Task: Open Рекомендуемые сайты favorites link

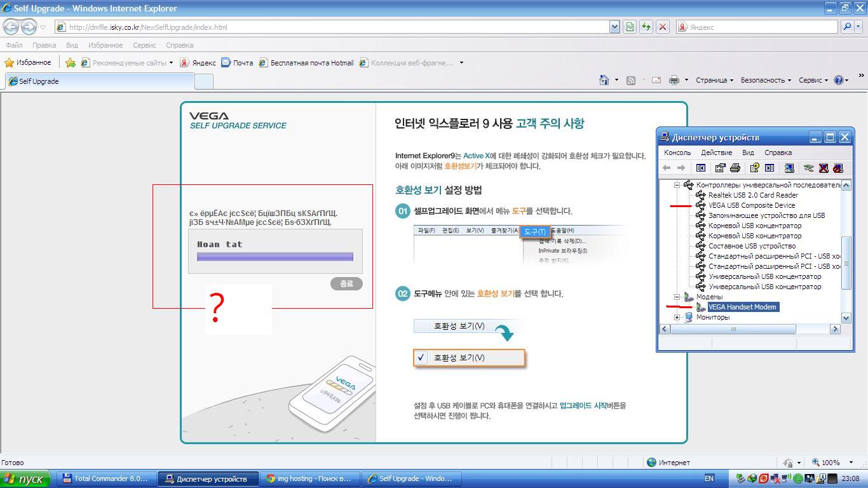Action: [127, 62]
